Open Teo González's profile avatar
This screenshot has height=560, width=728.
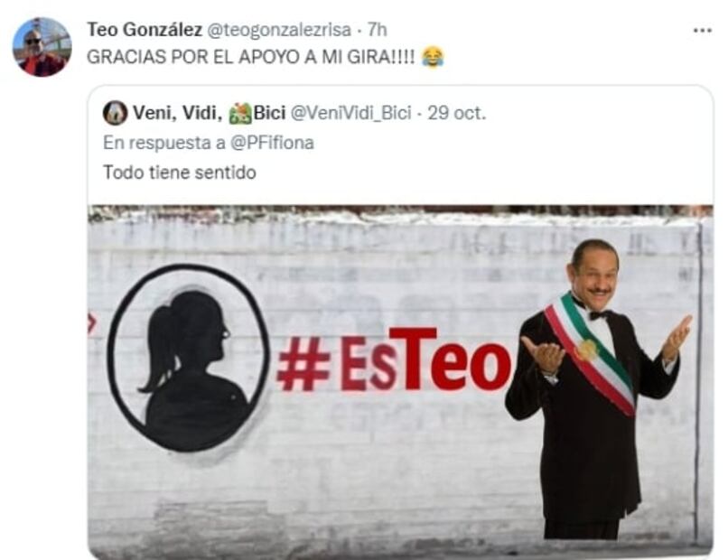(x=42, y=47)
